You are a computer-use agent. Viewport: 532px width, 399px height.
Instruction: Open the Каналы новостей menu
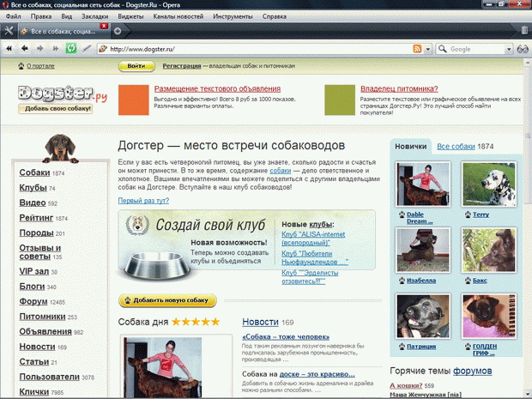(x=178, y=16)
